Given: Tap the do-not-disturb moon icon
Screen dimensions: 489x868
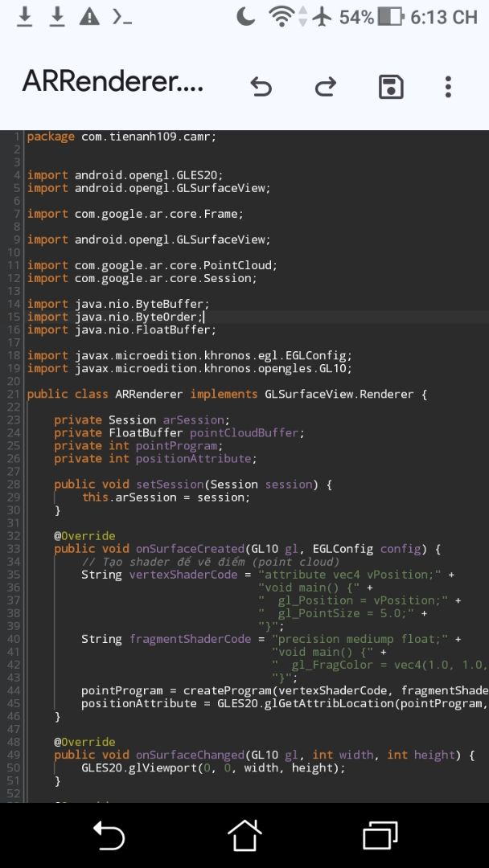Looking at the screenshot, I should point(245,17).
